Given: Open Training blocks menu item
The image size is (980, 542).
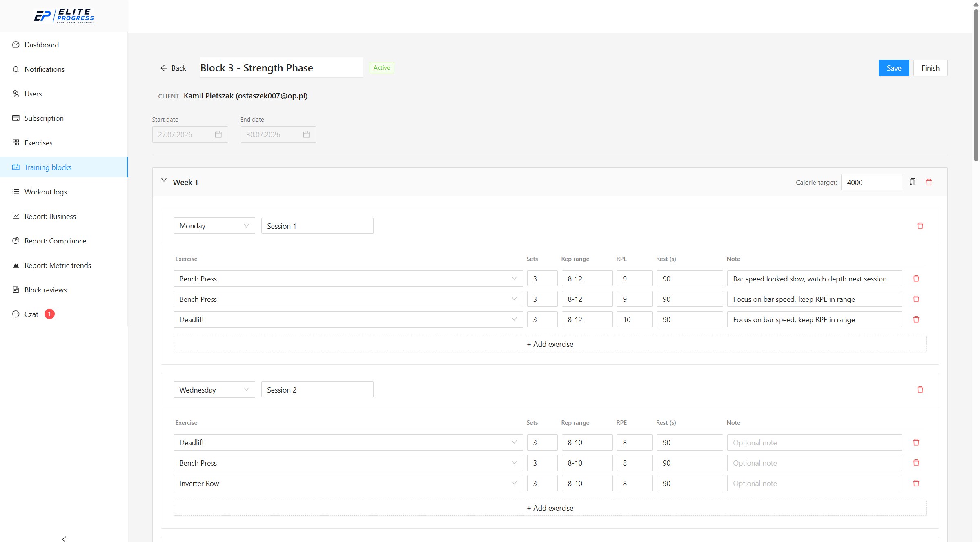Looking at the screenshot, I should click(64, 167).
